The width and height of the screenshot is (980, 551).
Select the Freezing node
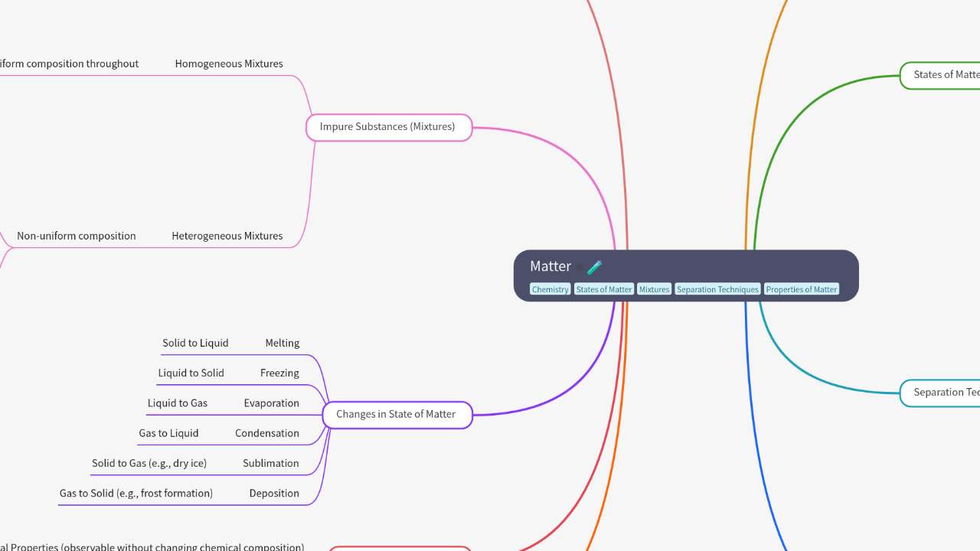pos(279,373)
